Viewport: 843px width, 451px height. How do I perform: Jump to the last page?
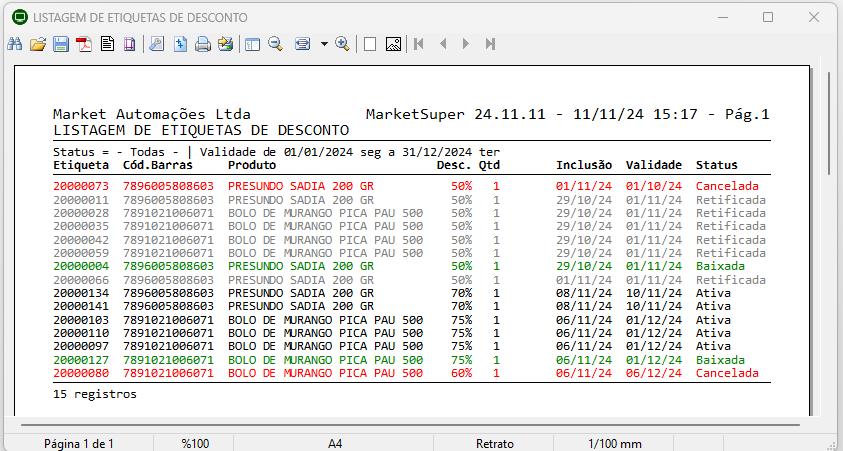490,44
